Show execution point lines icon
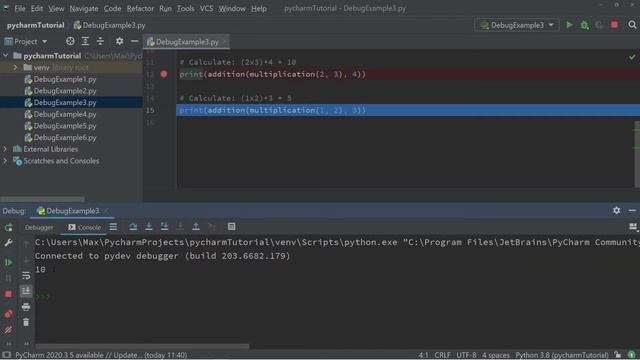This screenshot has height=360, width=640. click(113, 227)
